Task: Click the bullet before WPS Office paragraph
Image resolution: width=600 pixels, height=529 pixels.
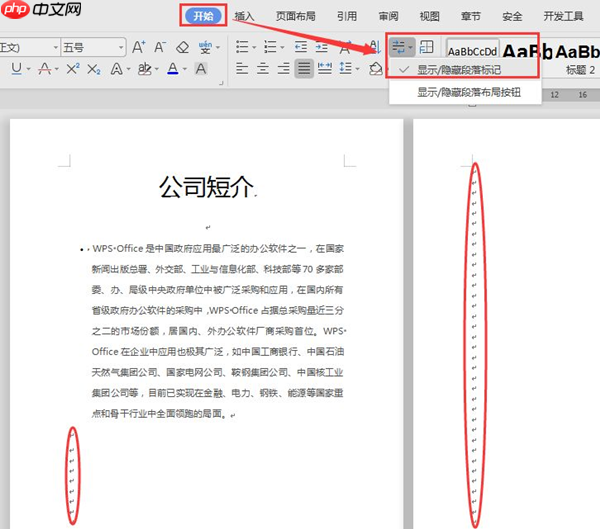Action: [82, 250]
